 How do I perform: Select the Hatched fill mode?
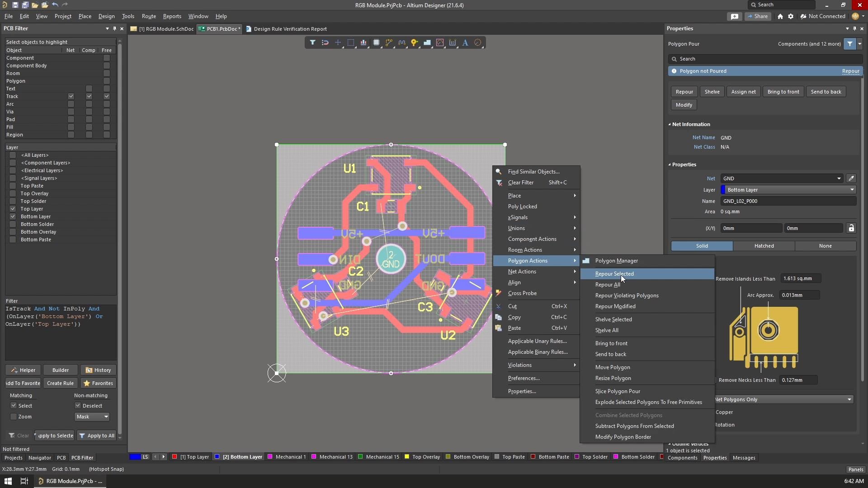click(x=764, y=246)
